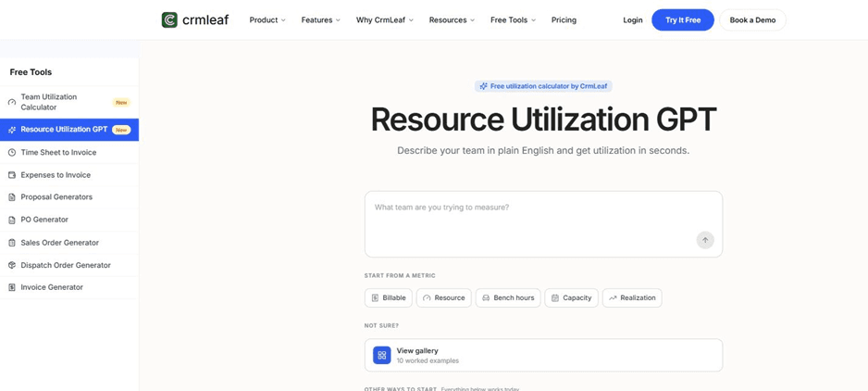Screen dimensions: 868x391
Task: Open the Why CrmLeaf navigation menu
Action: pyautogui.click(x=385, y=20)
